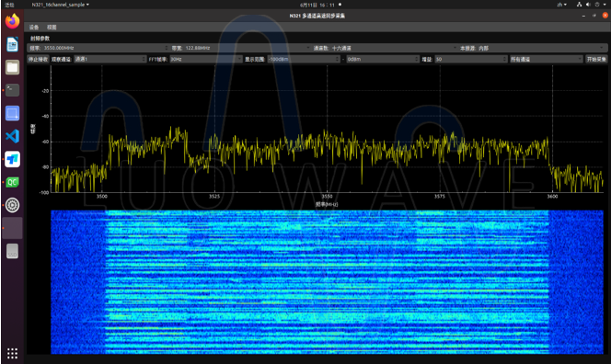Expand the 所有通道 dropdown next to gain

pyautogui.click(x=547, y=59)
